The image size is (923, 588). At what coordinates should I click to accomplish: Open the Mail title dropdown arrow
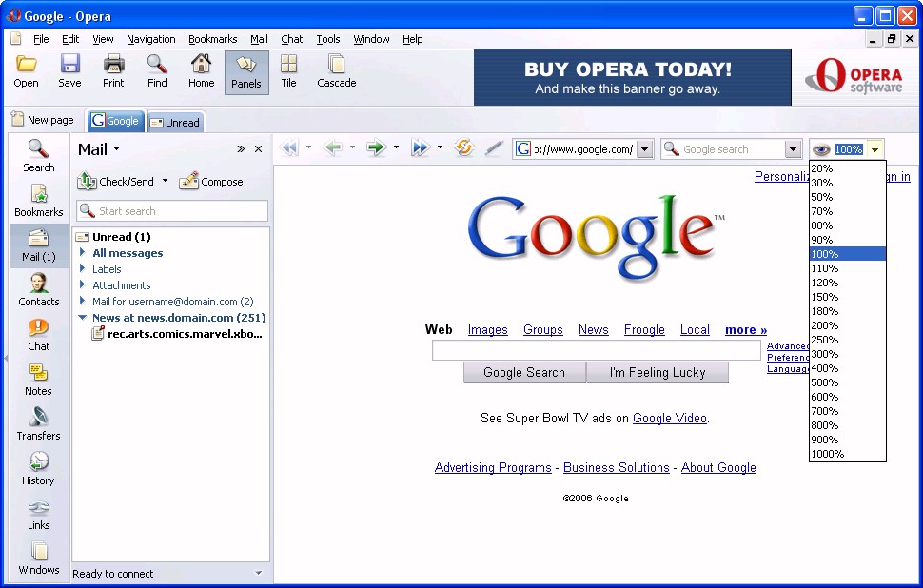pyautogui.click(x=116, y=149)
